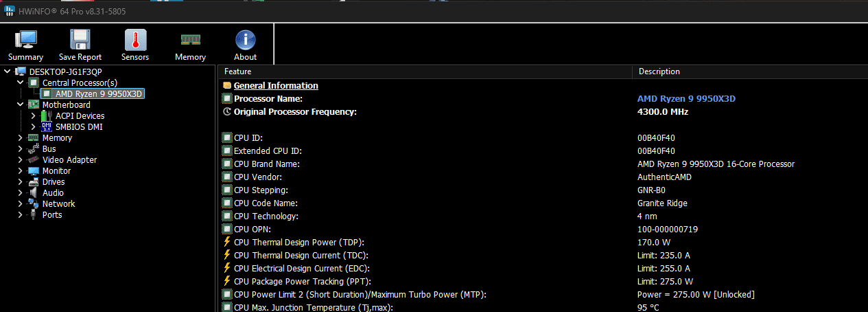Select the CPU ID row
Screen dimensions: 868x312
coord(543,137)
